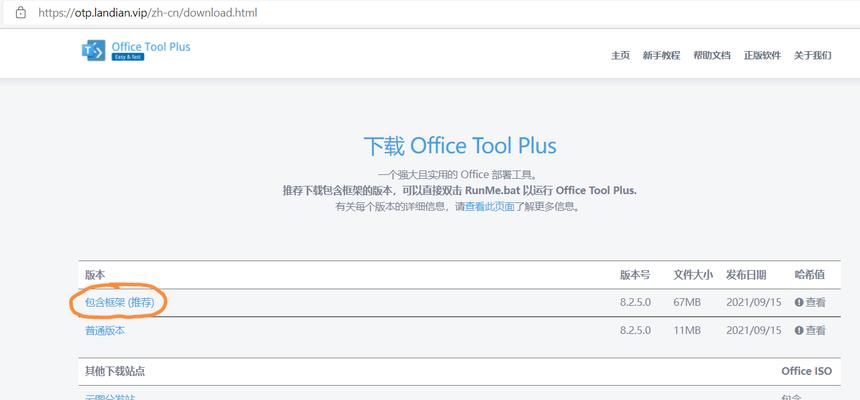Click the 版本号 column header
This screenshot has width=860, height=400.
click(635, 275)
